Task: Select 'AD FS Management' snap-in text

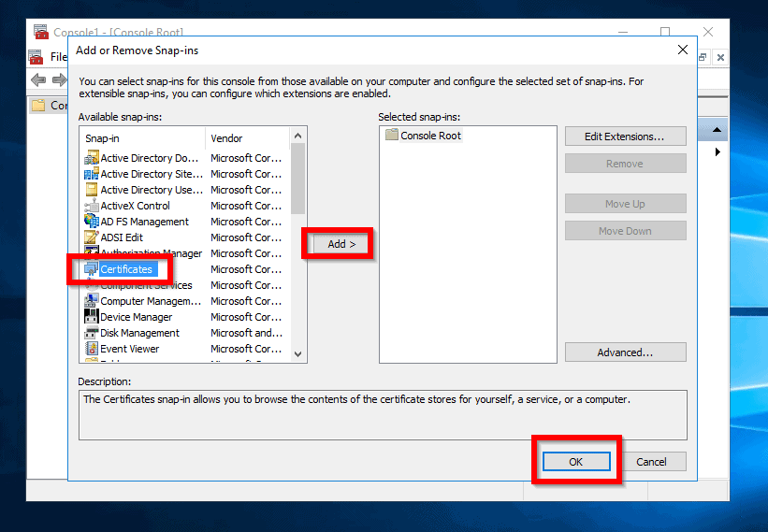Action: coord(144,222)
